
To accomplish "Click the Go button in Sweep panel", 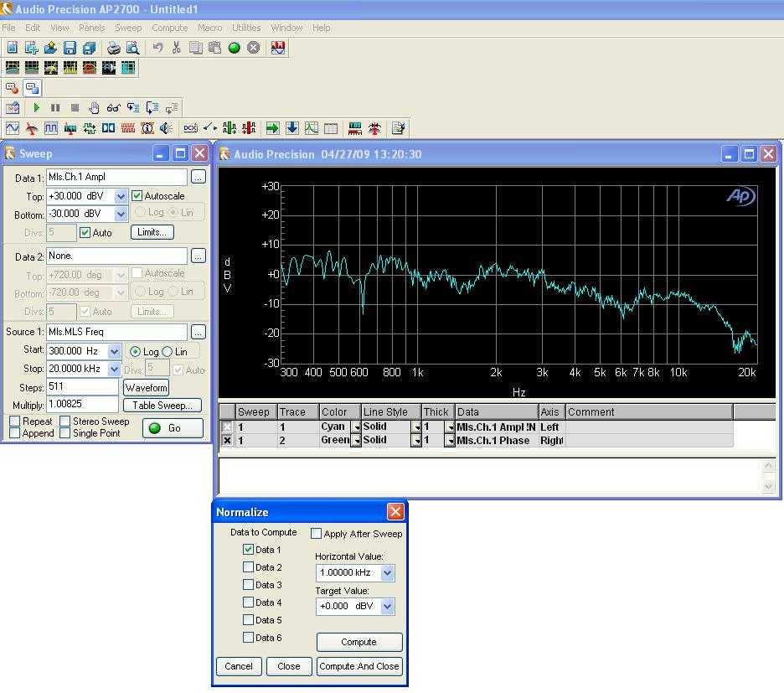I will [x=173, y=428].
